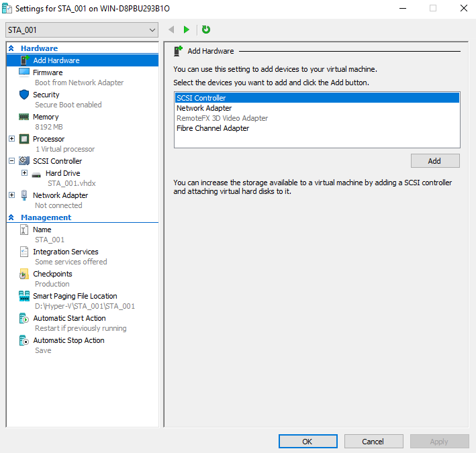476x453 pixels.
Task: Expand the Processor tree node
Action: point(11,139)
